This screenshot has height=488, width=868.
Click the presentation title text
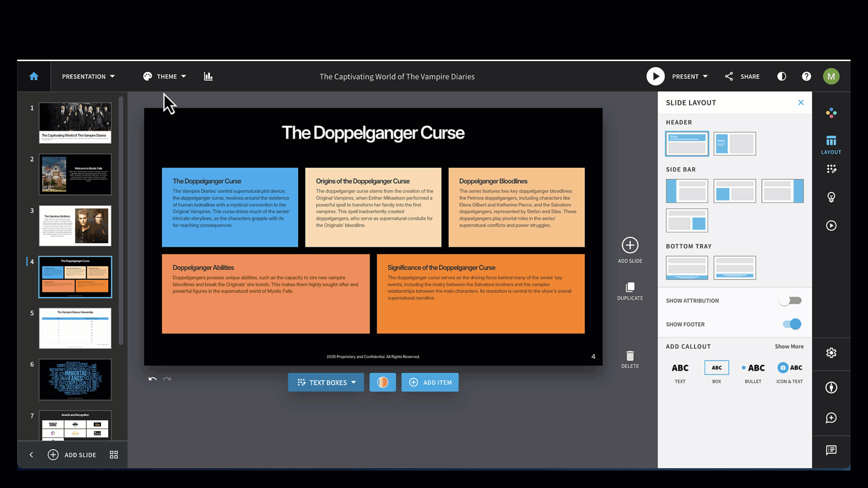click(x=397, y=76)
